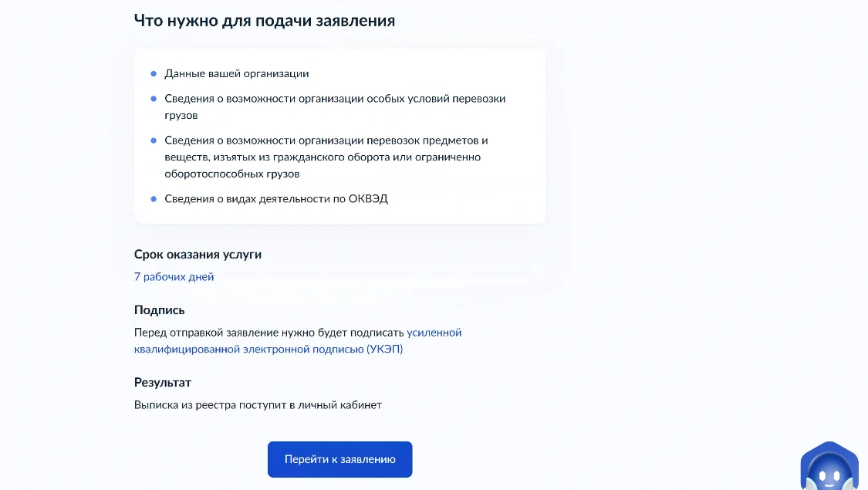Click the '(УКЭП)' abbreviation in the link

click(x=384, y=349)
